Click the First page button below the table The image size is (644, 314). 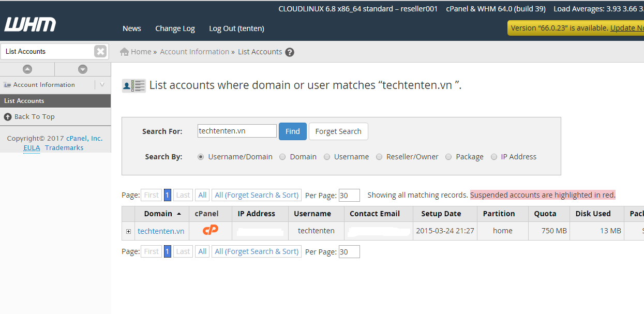click(x=152, y=251)
